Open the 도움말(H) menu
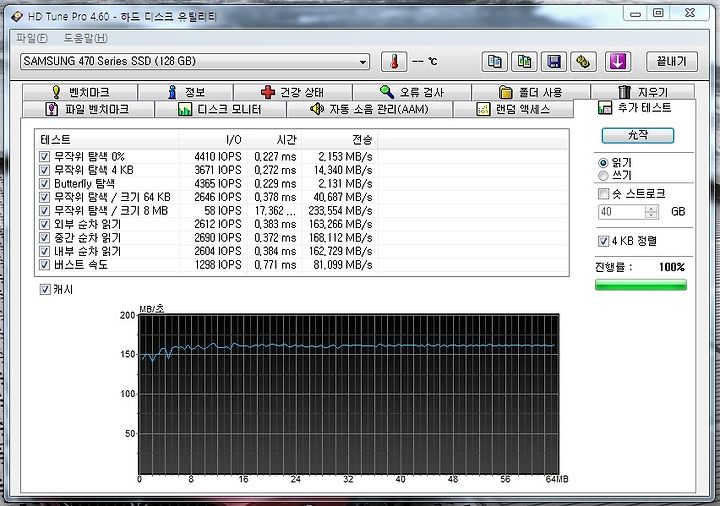The width and height of the screenshot is (720, 506). 85,38
